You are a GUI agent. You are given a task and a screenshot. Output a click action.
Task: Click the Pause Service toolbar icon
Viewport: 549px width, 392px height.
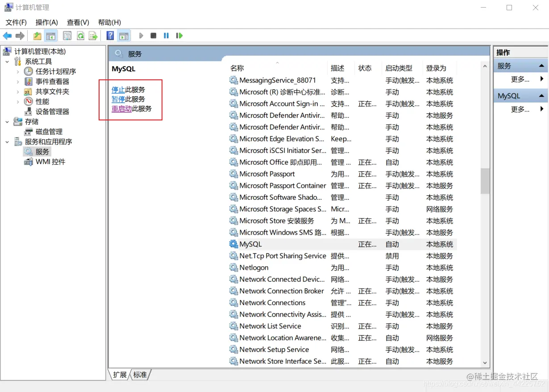(166, 36)
